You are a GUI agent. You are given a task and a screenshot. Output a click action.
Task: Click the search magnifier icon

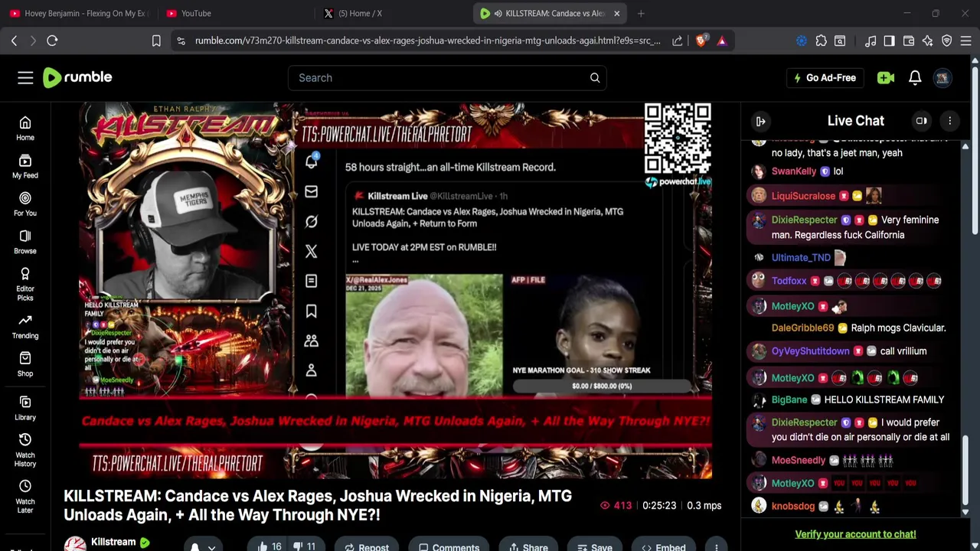coord(595,77)
